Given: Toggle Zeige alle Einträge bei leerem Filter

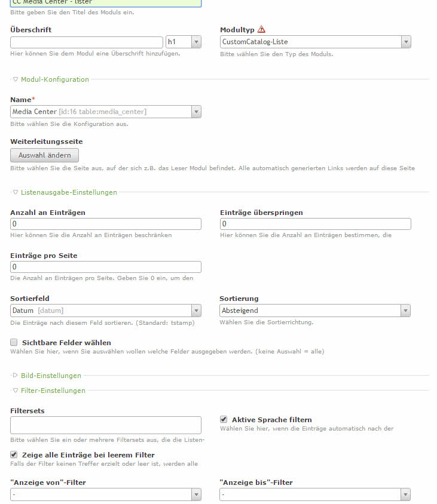Looking at the screenshot, I should tap(14, 454).
